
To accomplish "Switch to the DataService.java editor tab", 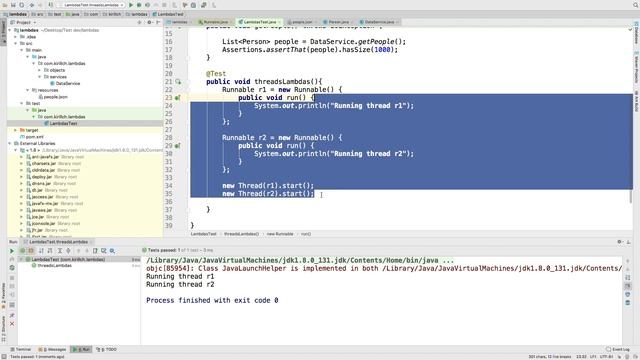I will [x=379, y=22].
